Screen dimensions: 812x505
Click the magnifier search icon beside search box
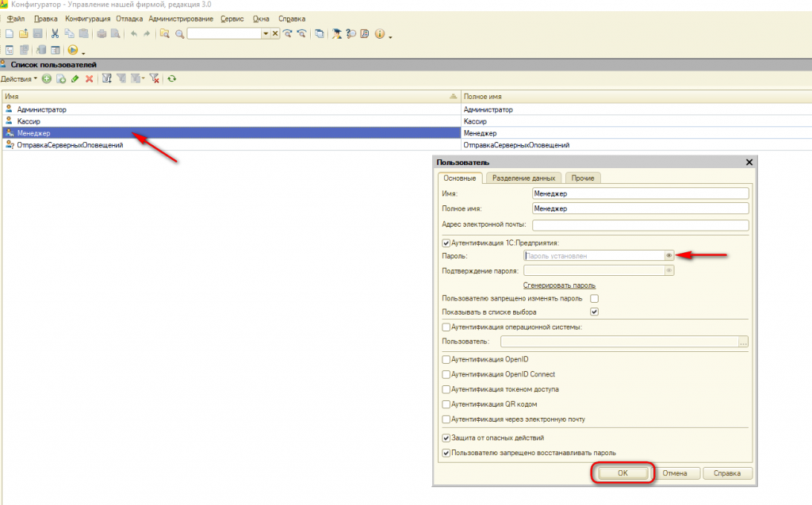[180, 33]
